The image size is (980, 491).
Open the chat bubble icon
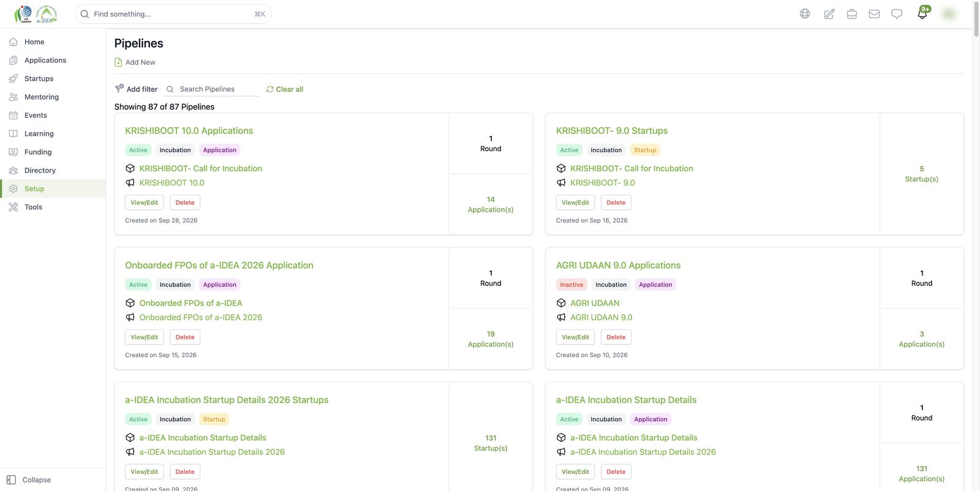point(897,13)
